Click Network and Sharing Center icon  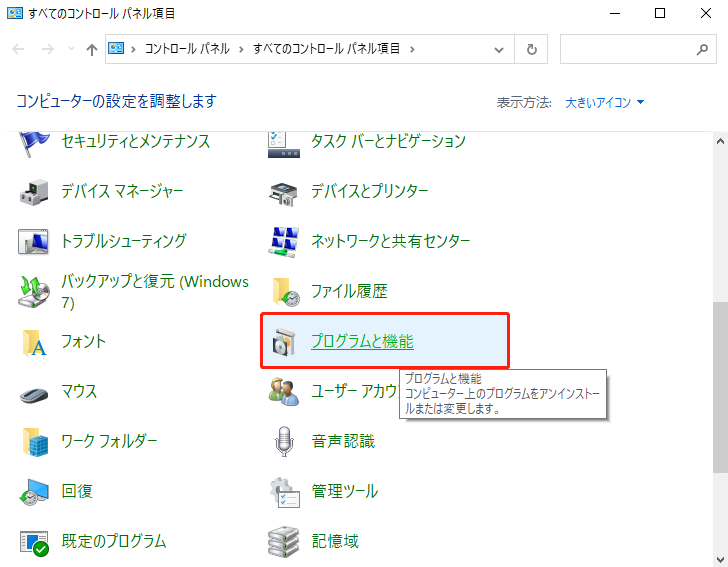(x=284, y=241)
